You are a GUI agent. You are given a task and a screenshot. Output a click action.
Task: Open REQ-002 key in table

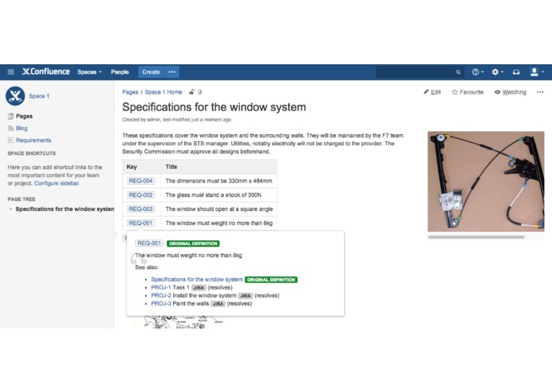141,194
